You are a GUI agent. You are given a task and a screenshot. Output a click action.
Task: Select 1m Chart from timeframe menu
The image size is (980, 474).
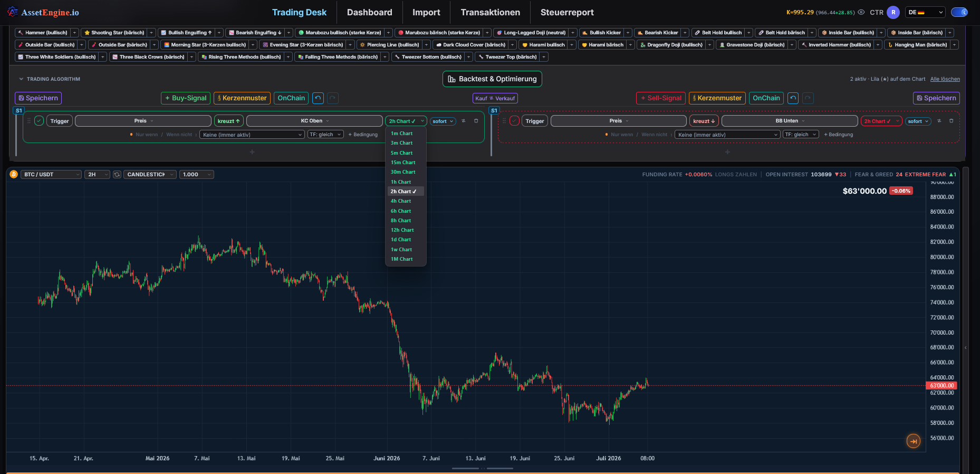click(406, 134)
